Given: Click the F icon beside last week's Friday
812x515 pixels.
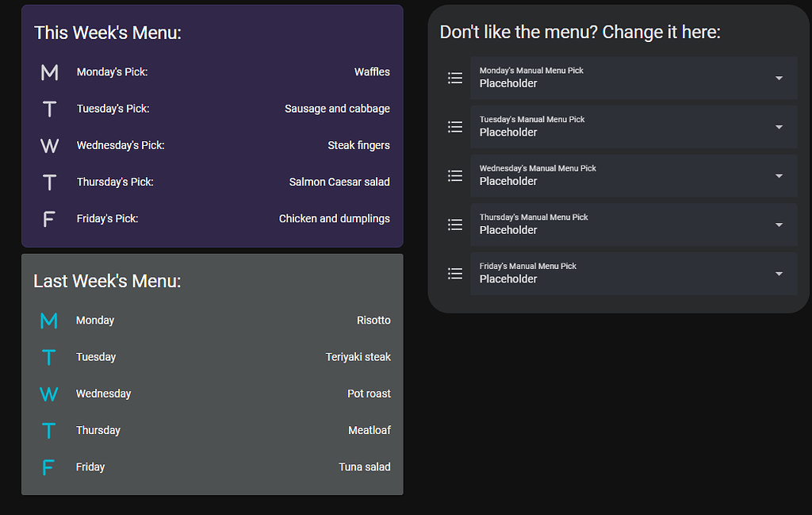Looking at the screenshot, I should click(x=48, y=467).
